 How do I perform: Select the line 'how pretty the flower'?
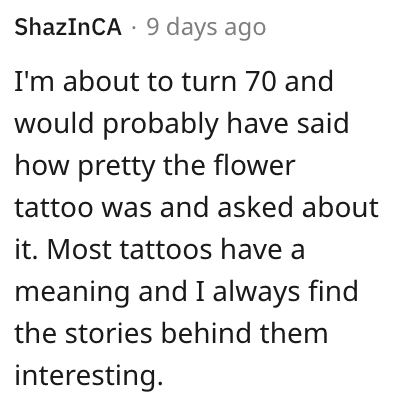155,166
